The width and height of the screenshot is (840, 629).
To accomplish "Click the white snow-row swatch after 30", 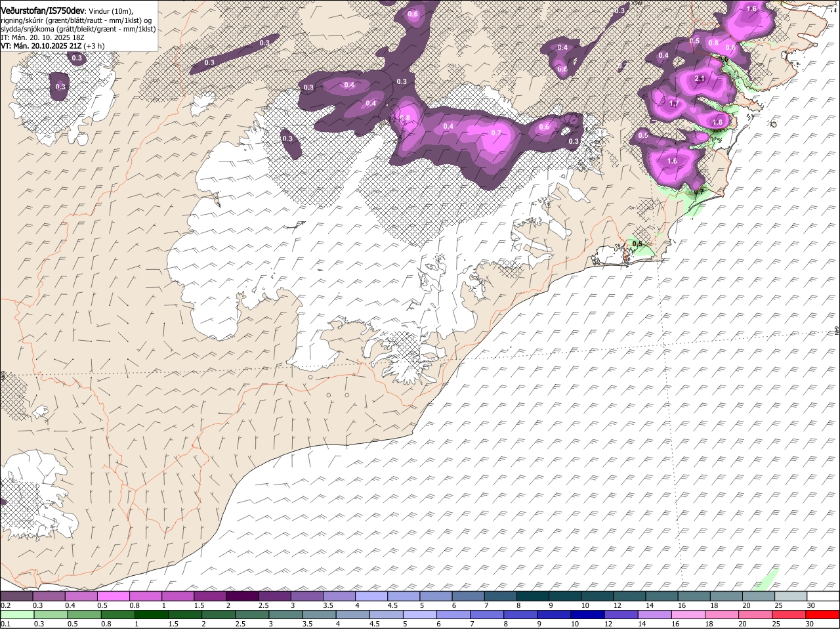I will (824, 596).
